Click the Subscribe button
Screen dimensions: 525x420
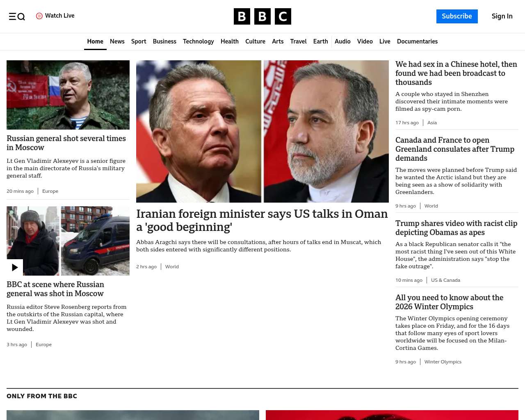(x=457, y=16)
